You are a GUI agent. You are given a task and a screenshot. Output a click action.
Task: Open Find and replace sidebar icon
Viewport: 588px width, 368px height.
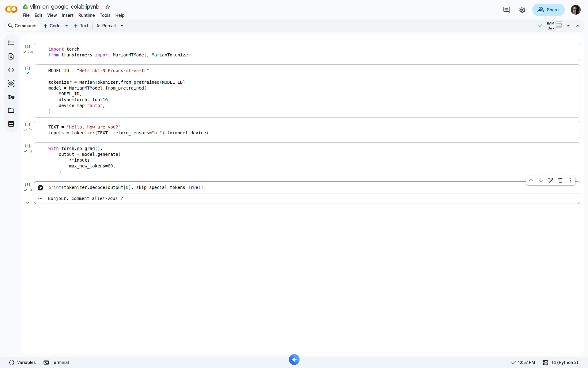point(11,56)
